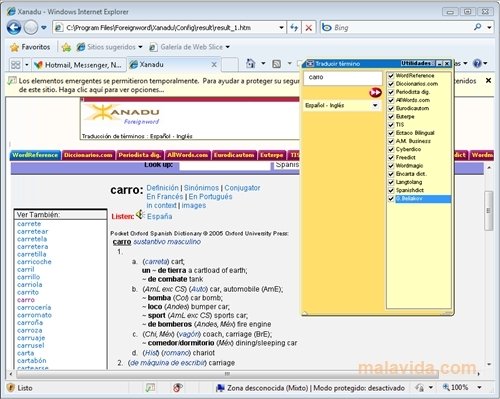Image resolution: width=500 pixels, height=399 pixels.
Task: Open the help question mark icon
Action: click(x=477, y=63)
